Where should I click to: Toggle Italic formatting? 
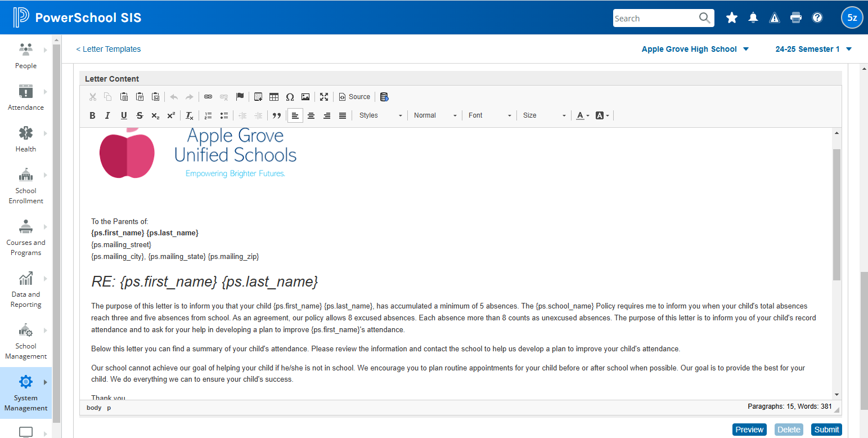108,115
